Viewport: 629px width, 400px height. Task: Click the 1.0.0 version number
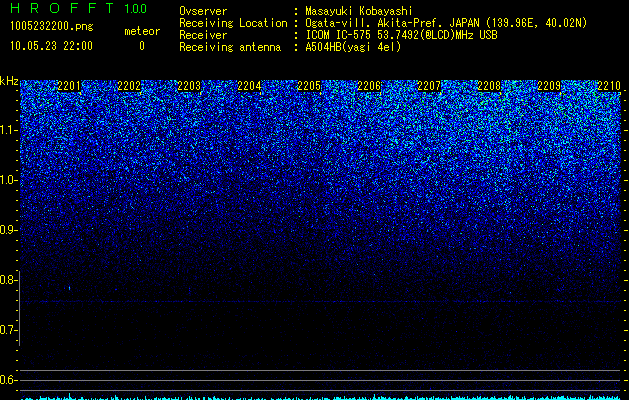tap(136, 9)
